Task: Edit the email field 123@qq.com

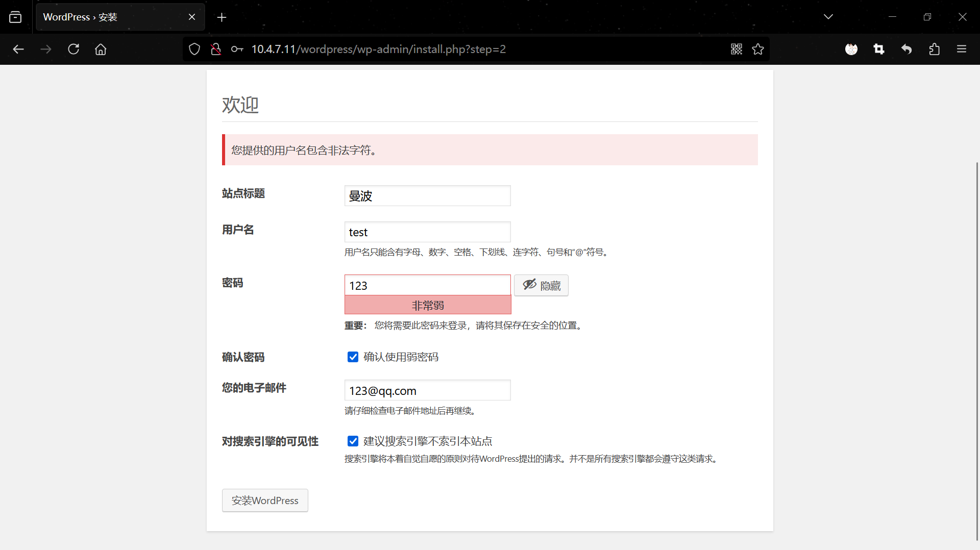Action: [x=428, y=390]
